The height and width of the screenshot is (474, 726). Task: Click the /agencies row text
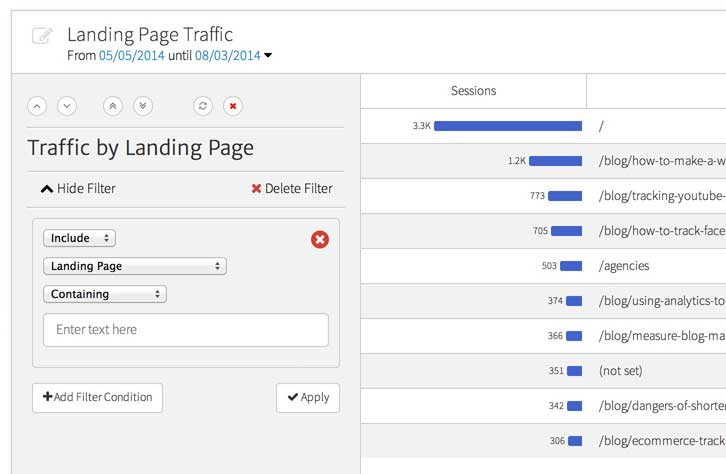coord(624,266)
